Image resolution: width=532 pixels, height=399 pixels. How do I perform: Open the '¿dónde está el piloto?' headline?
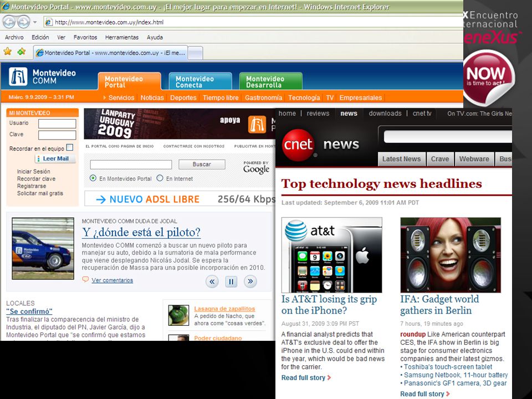[x=141, y=232]
